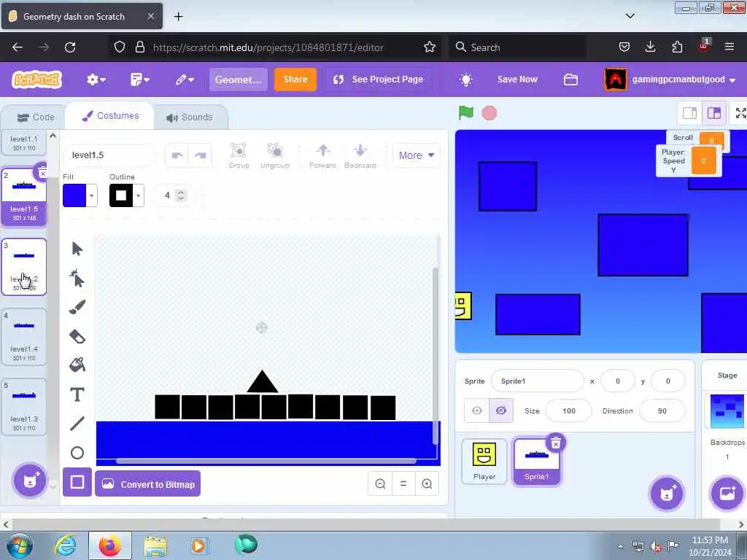The height and width of the screenshot is (560, 747).
Task: Click See Project Page
Action: point(379,79)
